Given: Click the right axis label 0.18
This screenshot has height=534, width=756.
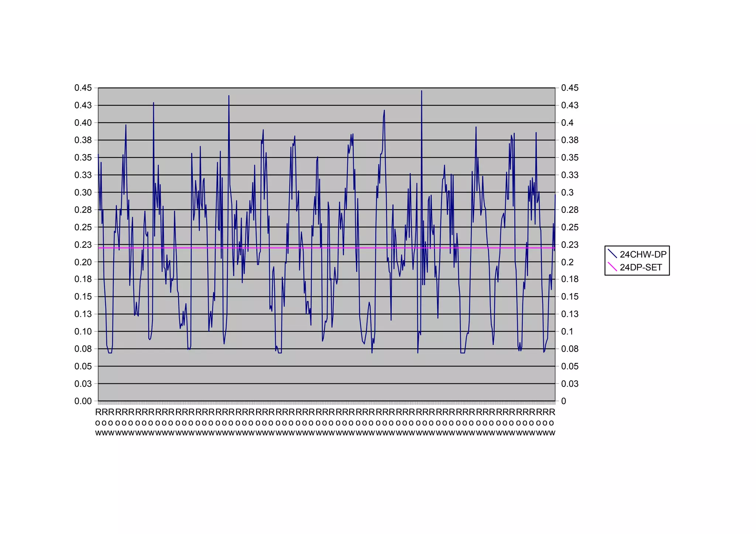Looking at the screenshot, I should (570, 279).
